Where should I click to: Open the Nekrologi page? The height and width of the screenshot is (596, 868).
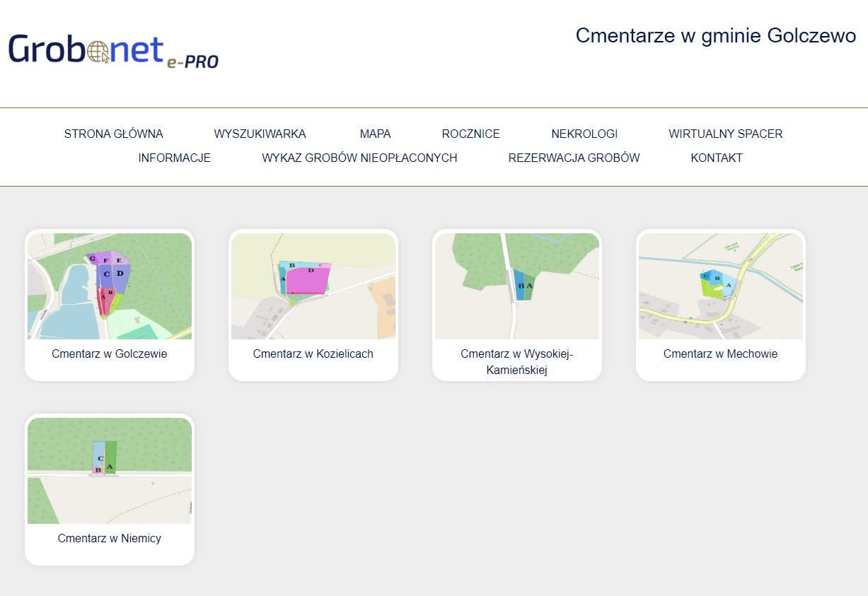[x=584, y=134]
